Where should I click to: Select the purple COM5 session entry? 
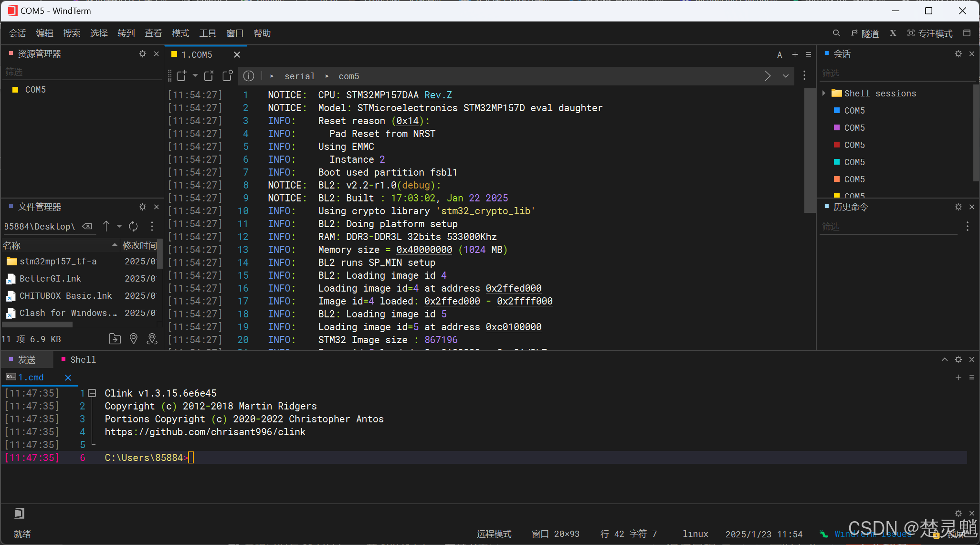click(x=854, y=127)
